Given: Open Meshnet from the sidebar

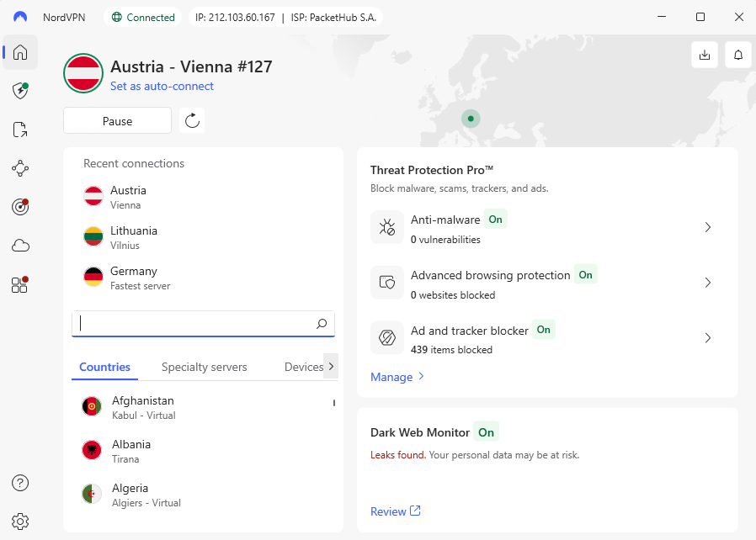Looking at the screenshot, I should pyautogui.click(x=19, y=168).
